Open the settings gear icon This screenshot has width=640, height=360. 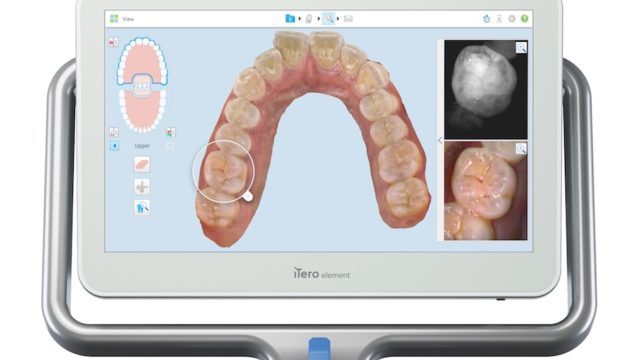click(512, 19)
